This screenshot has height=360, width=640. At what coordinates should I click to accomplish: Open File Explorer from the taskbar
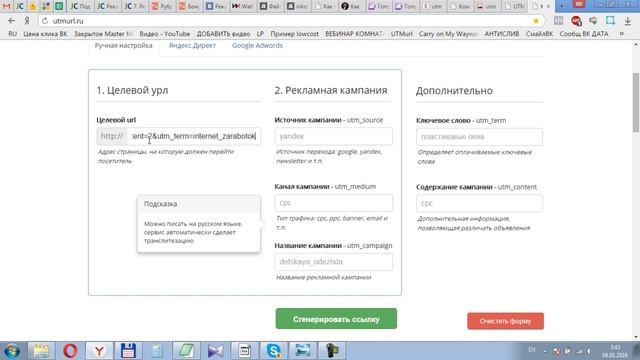tap(41, 351)
